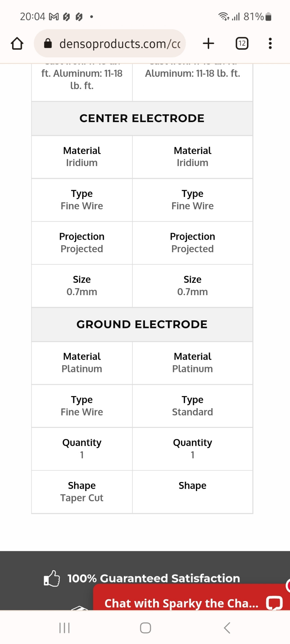Open the browser three-dot menu
Viewport: 290px width, 644px height.
[x=270, y=44]
